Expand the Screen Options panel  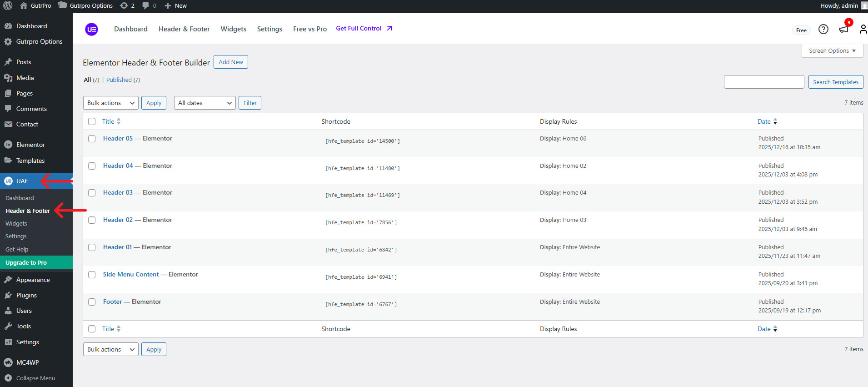coord(832,51)
